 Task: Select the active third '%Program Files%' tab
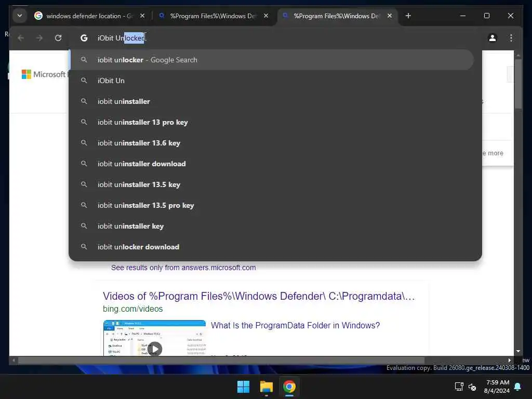[x=336, y=16]
